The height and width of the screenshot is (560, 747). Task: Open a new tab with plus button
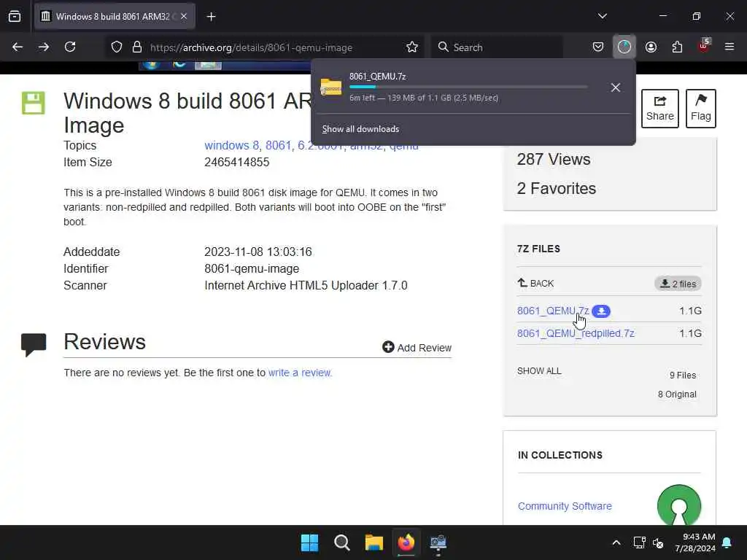211,17
